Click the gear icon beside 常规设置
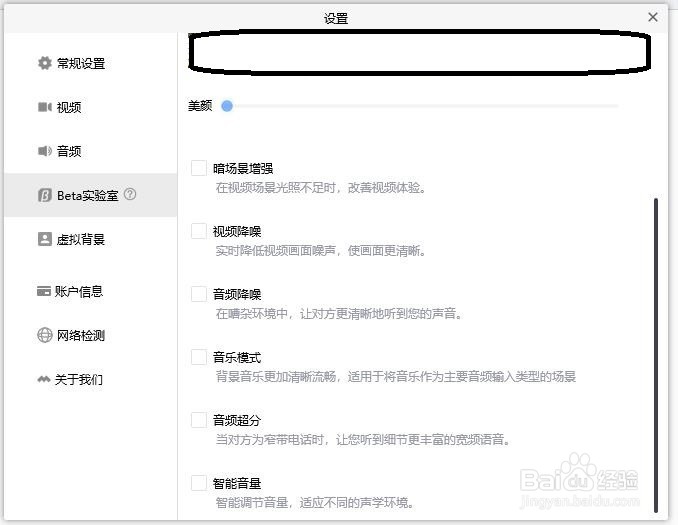Image resolution: width=678 pixels, height=525 pixels. [x=45, y=63]
